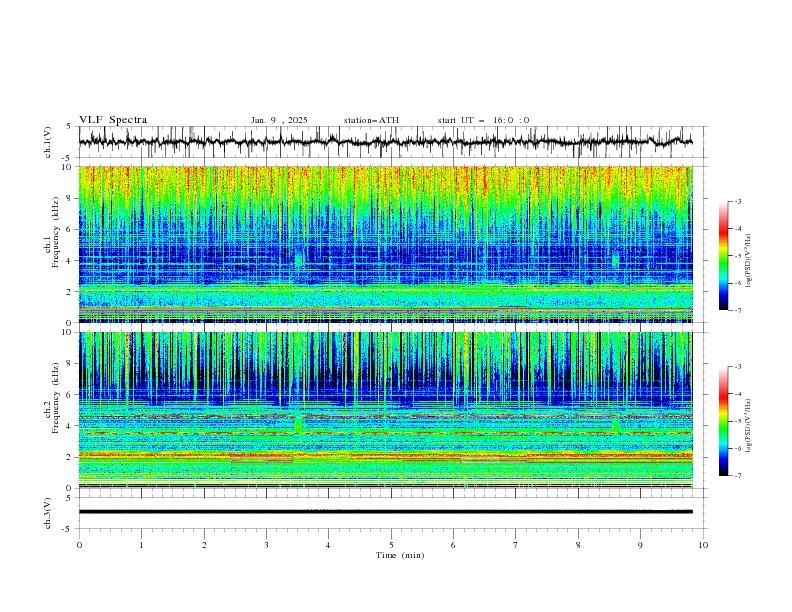Click the lower color scale bar for ch.2
This screenshot has height=612, width=792.
point(723,421)
